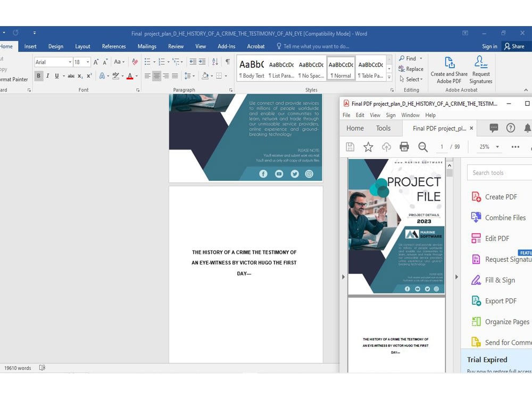
Task: Click the Acrobat find magnifier icon
Action: (423, 147)
